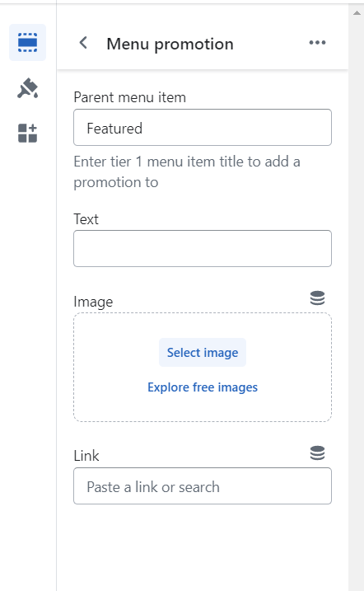The height and width of the screenshot is (591, 364).
Task: Click the Link field label
Action: pos(86,456)
